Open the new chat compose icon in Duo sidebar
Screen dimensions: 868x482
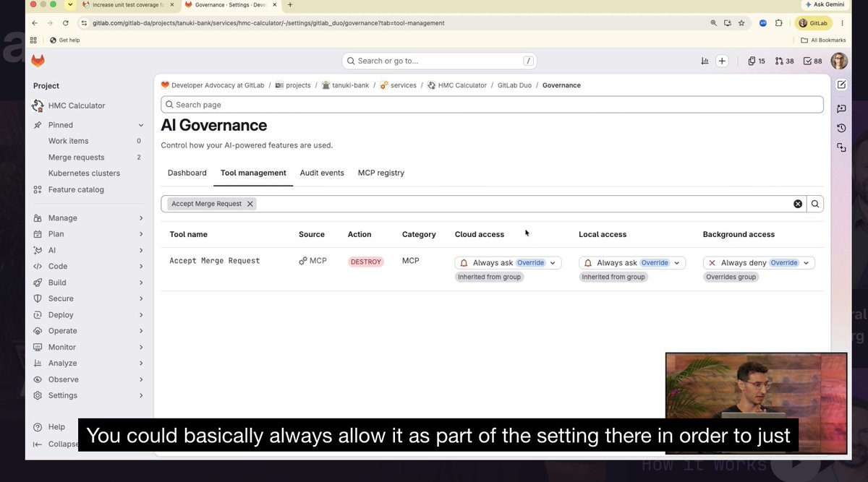(x=841, y=85)
